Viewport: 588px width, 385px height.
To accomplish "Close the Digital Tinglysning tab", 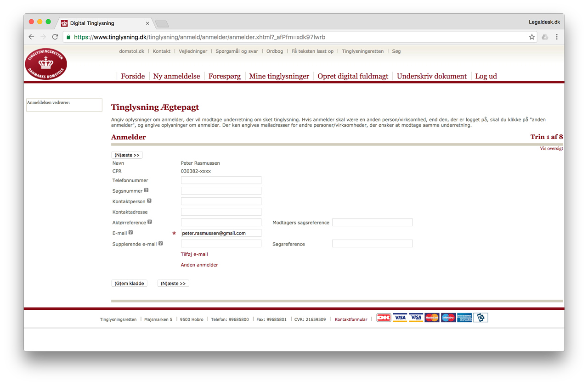I will tap(147, 23).
